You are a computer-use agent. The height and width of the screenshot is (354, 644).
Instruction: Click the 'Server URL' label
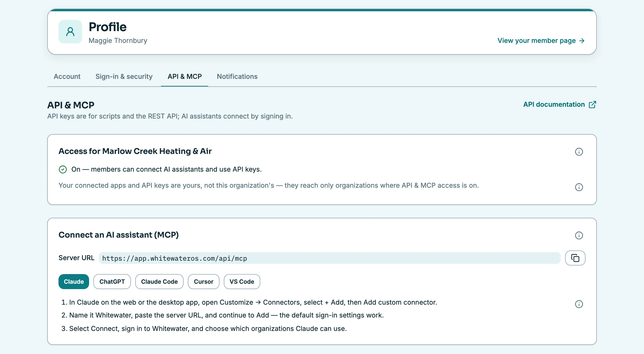pyautogui.click(x=76, y=258)
